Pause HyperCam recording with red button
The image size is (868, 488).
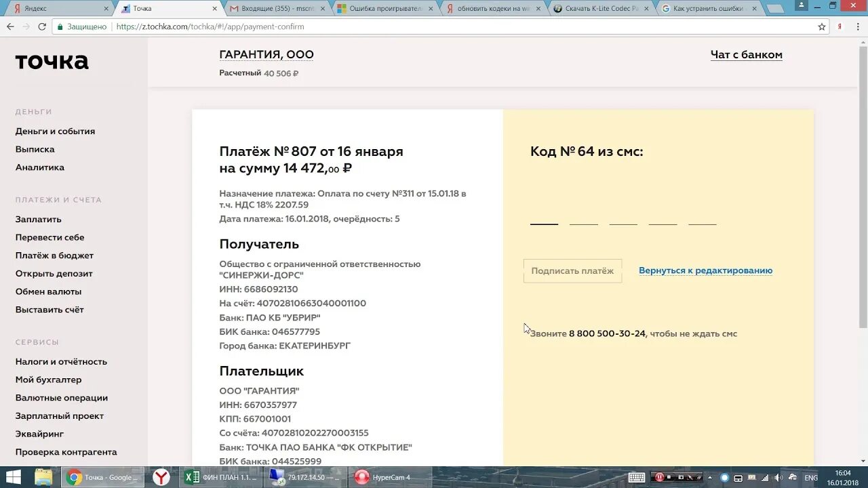[x=659, y=477]
